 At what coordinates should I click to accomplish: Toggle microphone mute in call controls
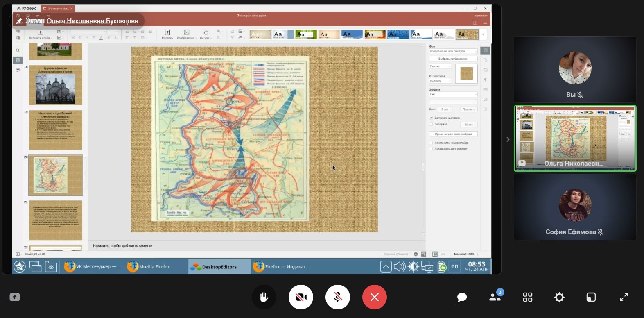(x=338, y=297)
